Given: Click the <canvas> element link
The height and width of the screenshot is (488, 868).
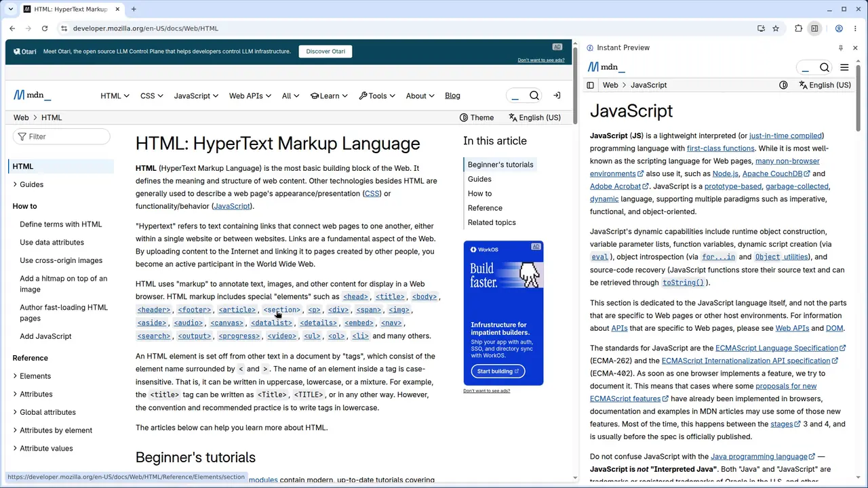Looking at the screenshot, I should (x=226, y=323).
